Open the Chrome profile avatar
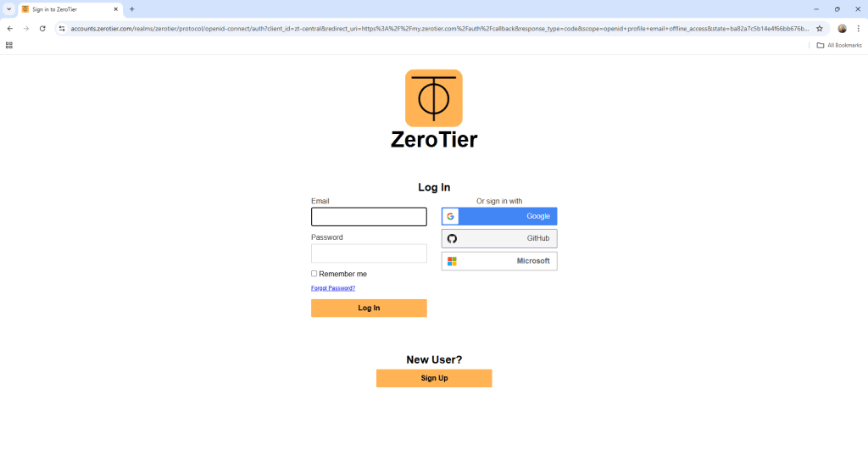 (842, 28)
